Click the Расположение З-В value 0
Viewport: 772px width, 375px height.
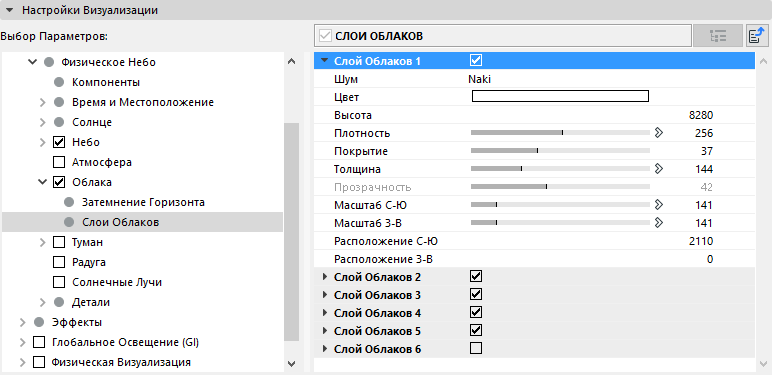[709, 259]
